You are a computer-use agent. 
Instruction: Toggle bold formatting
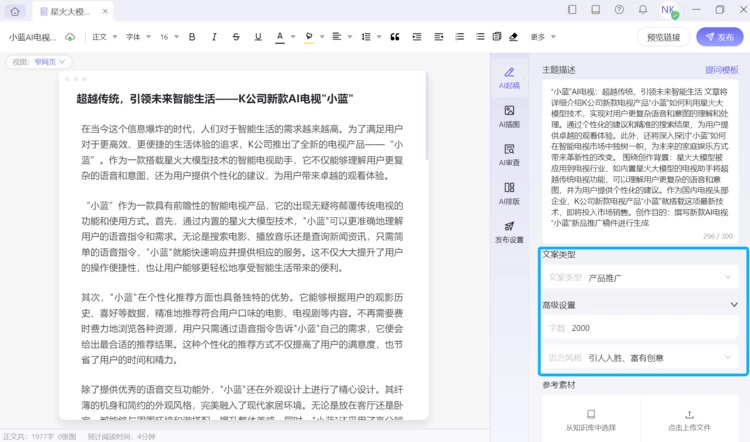[x=192, y=37]
